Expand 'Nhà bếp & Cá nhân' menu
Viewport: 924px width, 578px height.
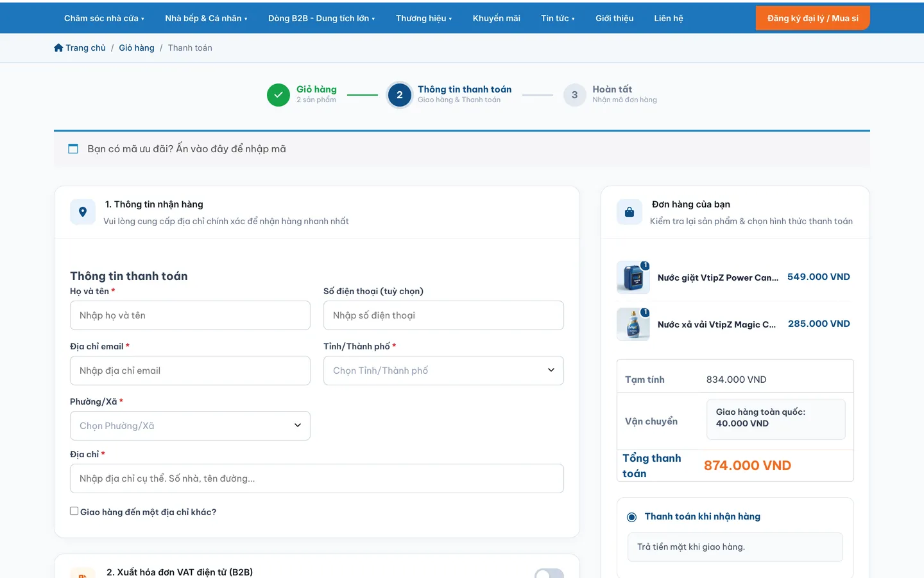(206, 18)
